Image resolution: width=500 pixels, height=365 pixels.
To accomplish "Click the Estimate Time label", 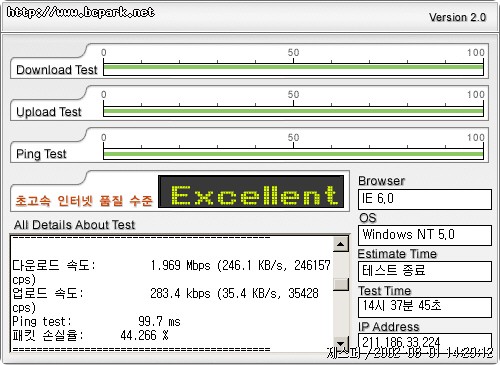I will tap(397, 254).
